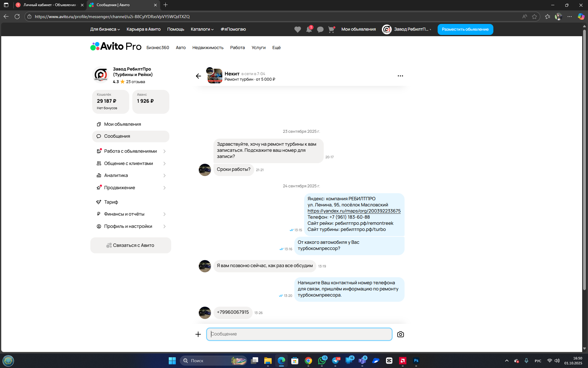588x368 pixels.
Task: Open Завод РебилтПро account dropdown
Action: click(x=407, y=29)
